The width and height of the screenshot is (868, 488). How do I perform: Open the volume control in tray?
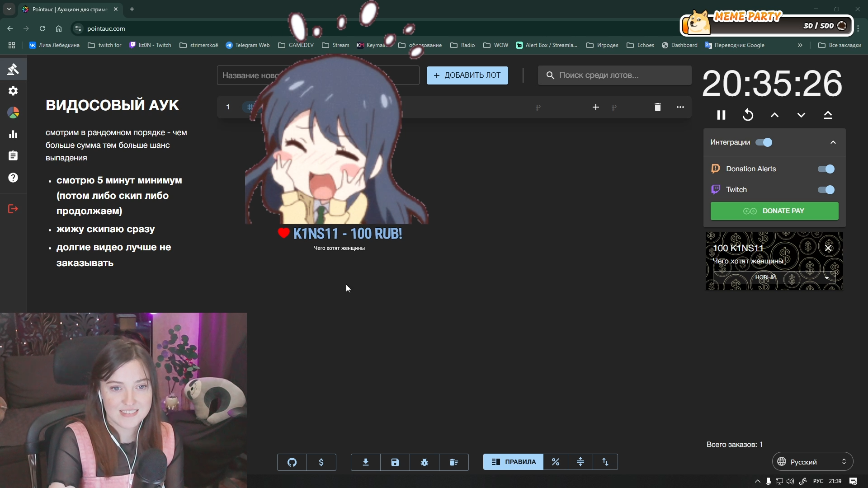[x=790, y=481]
